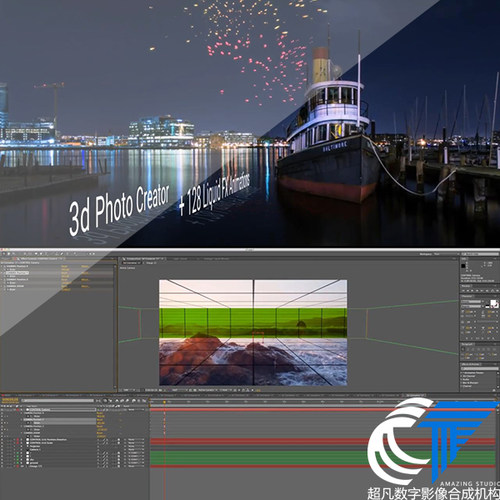Click About for CONTROL Position A effect
This screenshot has height=500, width=500.
coord(85,266)
